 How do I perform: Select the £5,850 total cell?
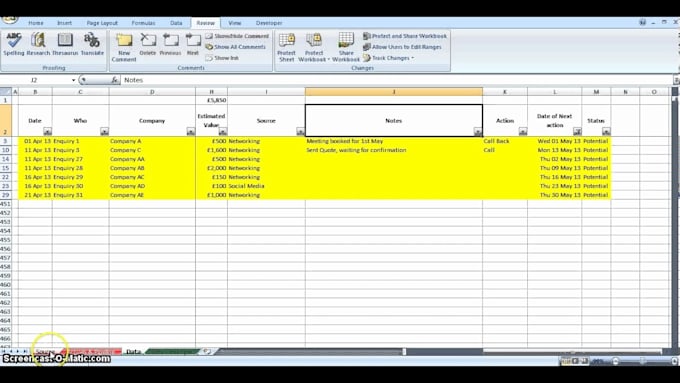click(211, 100)
